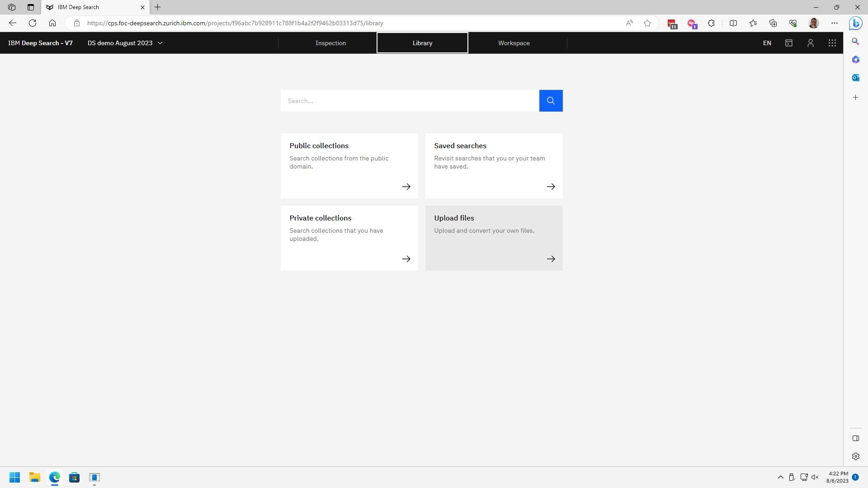Open the Upload files card
This screenshot has height=488, width=868.
coord(494,238)
